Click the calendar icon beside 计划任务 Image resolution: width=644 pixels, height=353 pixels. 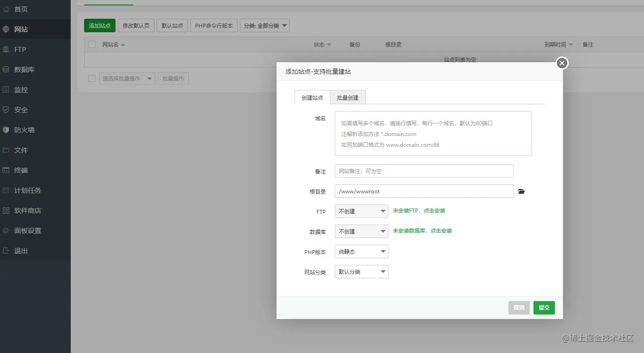6,190
